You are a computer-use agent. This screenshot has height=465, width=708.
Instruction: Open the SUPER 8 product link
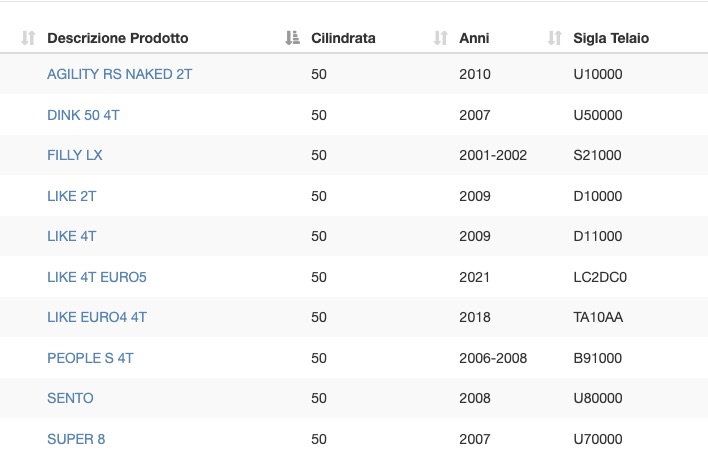76,439
